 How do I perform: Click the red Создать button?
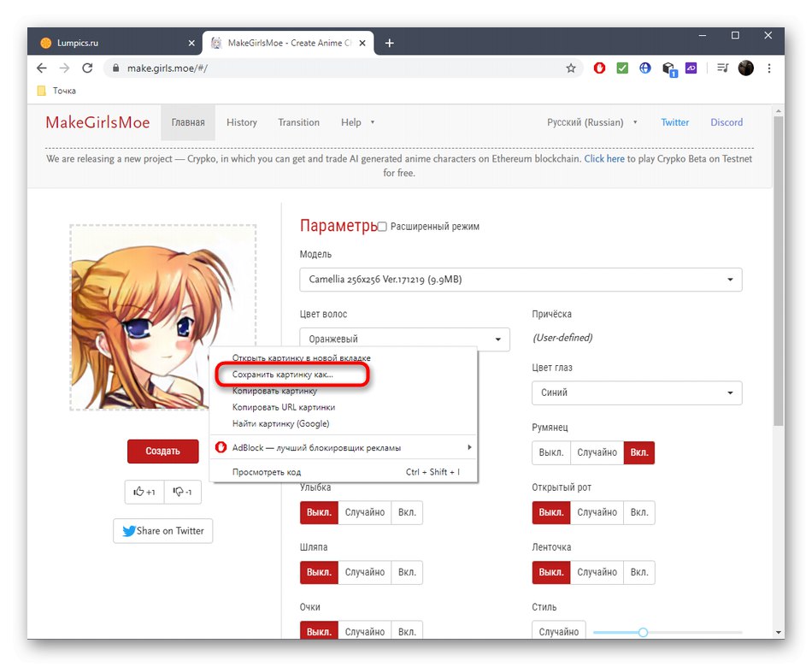tap(162, 451)
